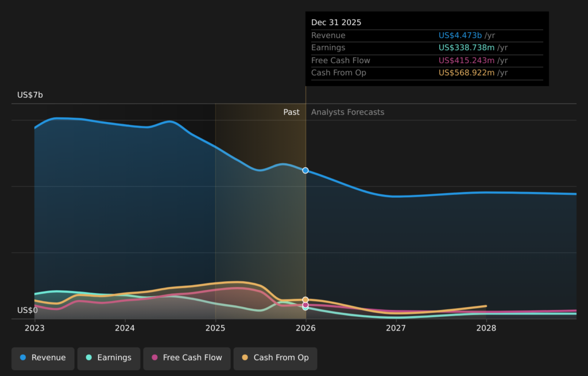Image resolution: width=588 pixels, height=376 pixels.
Task: Click the Dec 31 2025 tooltip date
Action: pos(336,22)
